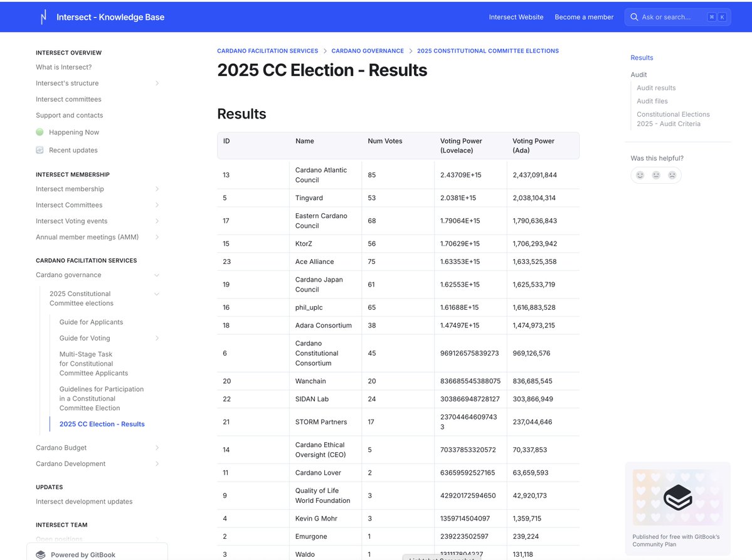This screenshot has width=752, height=560.
Task: Collapse the Cardano governance section
Action: point(157,275)
